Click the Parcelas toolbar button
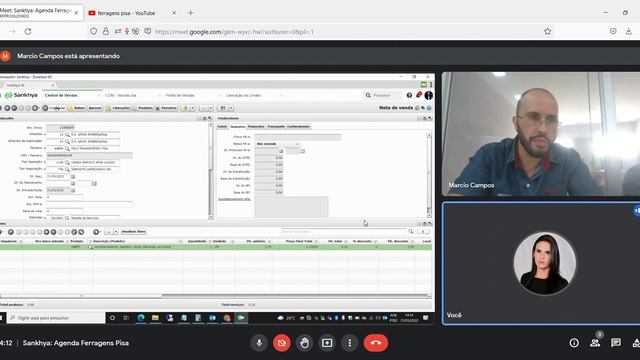The height and width of the screenshot is (360, 640). (x=166, y=108)
